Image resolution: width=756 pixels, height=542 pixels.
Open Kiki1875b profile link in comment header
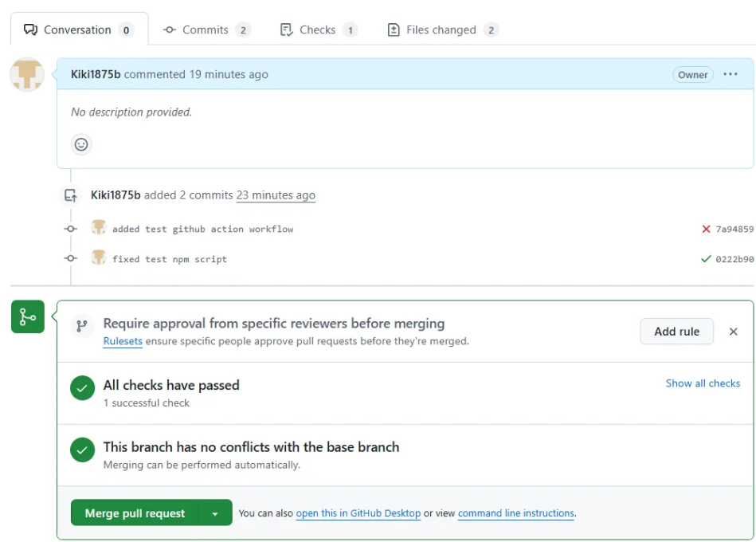pos(96,74)
